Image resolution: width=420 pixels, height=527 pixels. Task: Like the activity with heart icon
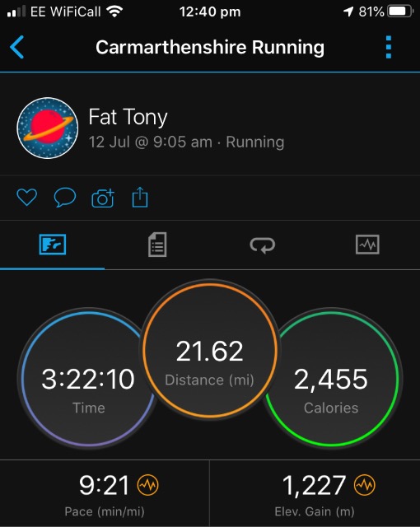pyautogui.click(x=27, y=198)
